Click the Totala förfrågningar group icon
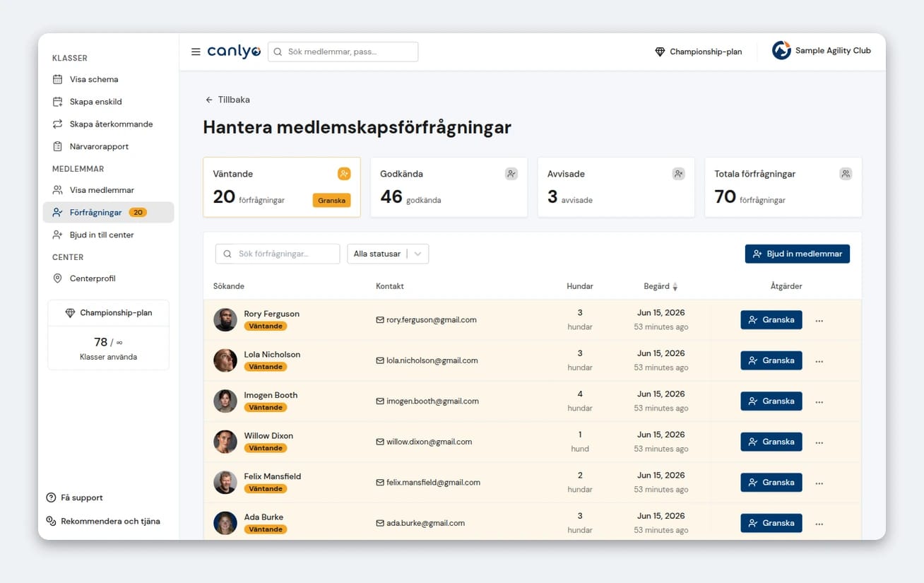924x583 pixels. point(846,174)
